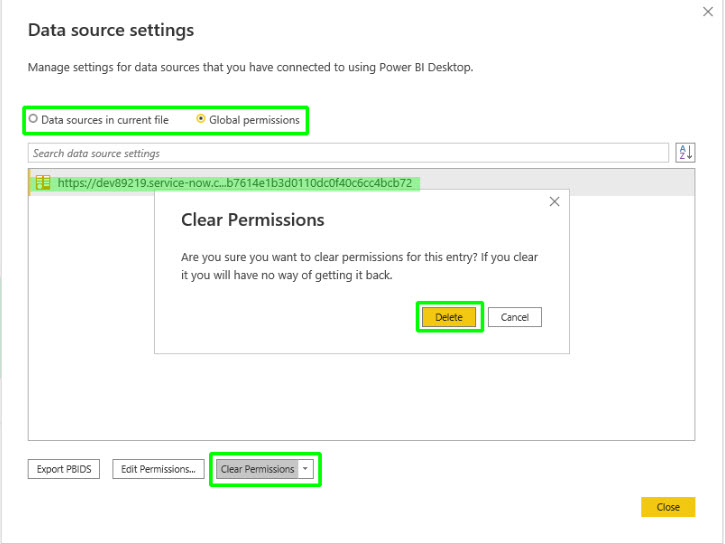Focus the Search data source settings field

pyautogui.click(x=348, y=153)
